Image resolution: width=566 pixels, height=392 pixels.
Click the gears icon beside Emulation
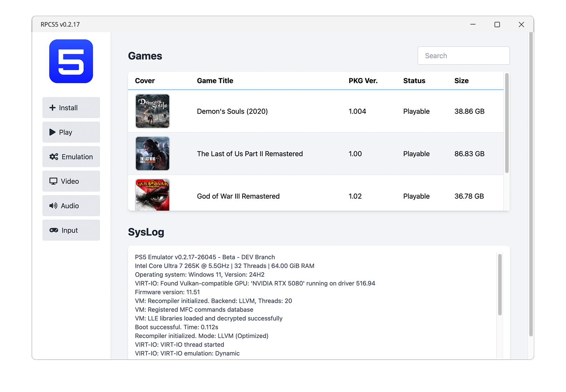pos(54,157)
